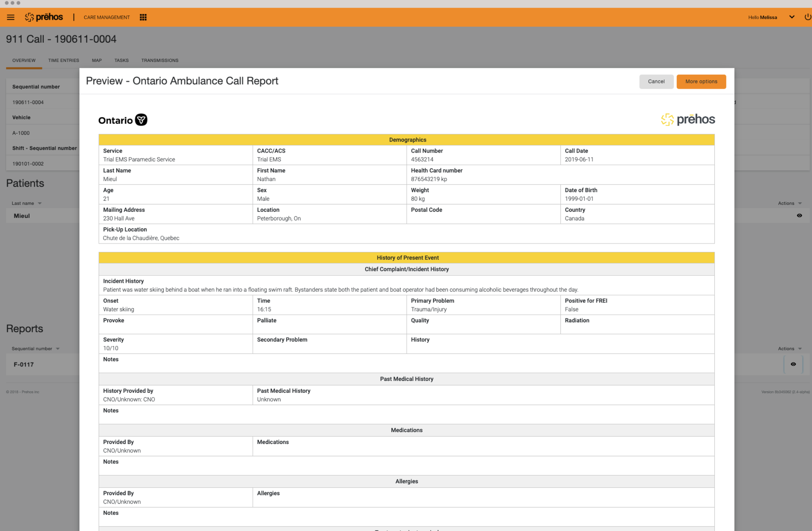Viewport: 812px width, 531px height.
Task: Open the Map tab
Action: click(97, 60)
